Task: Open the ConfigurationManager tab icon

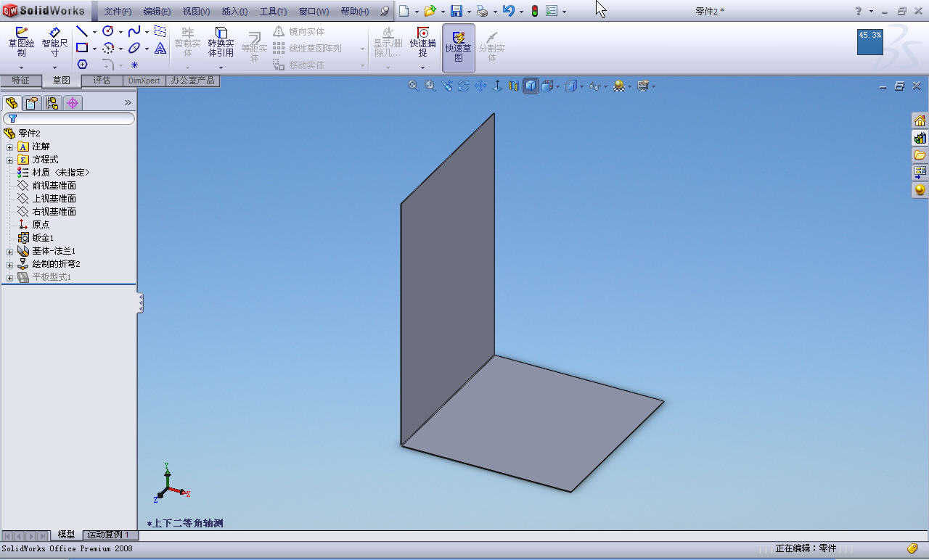Action: coord(52,103)
